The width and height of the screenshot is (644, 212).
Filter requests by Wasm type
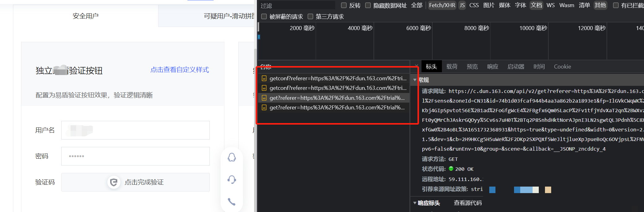coord(567,5)
